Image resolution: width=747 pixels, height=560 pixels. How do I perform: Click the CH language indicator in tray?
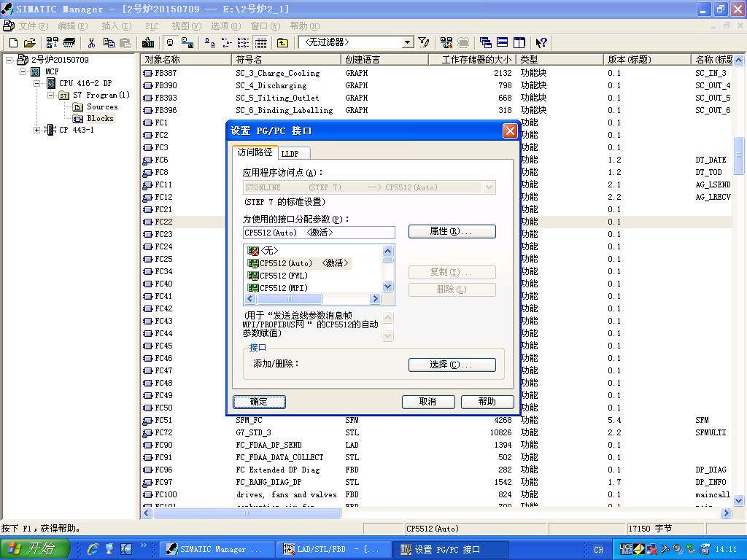(598, 550)
